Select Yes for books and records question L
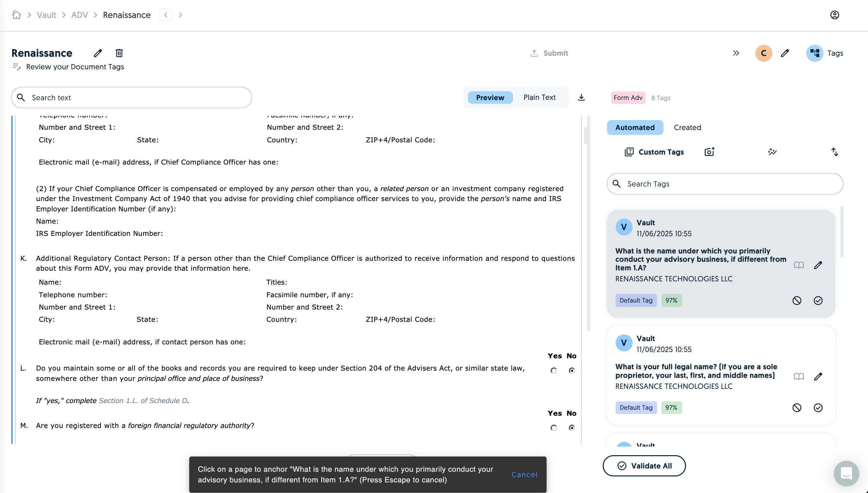The height and width of the screenshot is (493, 868). 554,371
